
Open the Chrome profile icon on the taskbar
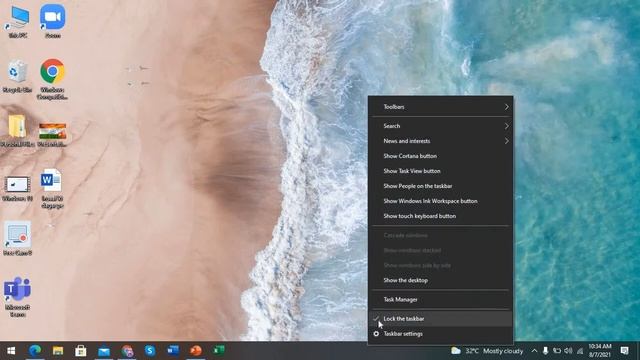click(x=127, y=351)
